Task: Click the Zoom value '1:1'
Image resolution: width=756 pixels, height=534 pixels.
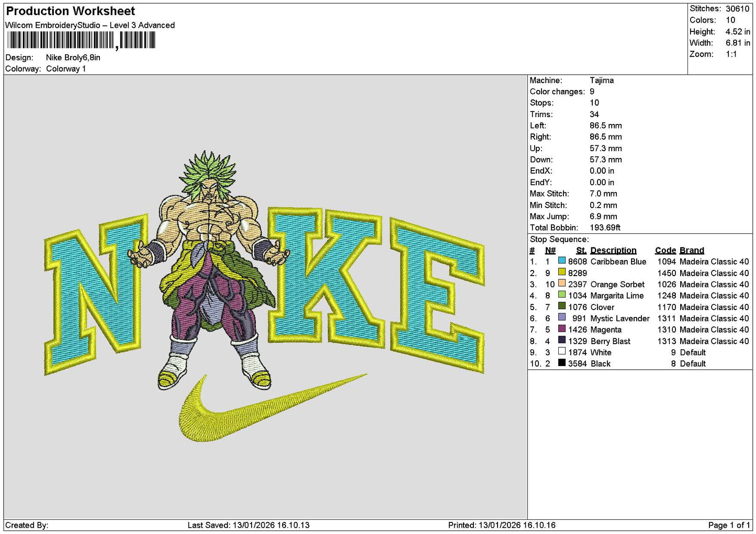Action: pos(731,54)
